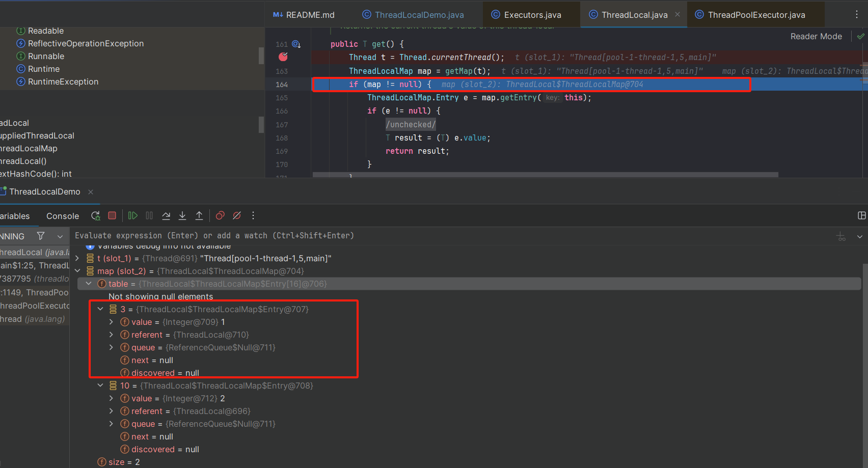868x468 pixels.
Task: Expand the t (slot_1) variable
Action: (x=77, y=259)
